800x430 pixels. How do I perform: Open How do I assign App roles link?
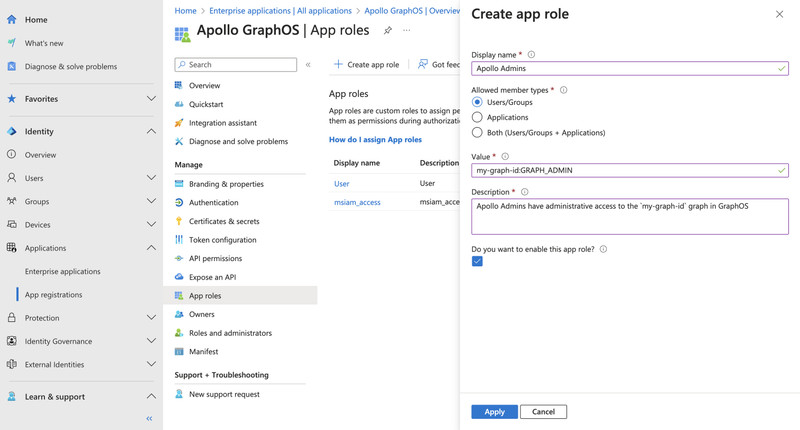[376, 139]
